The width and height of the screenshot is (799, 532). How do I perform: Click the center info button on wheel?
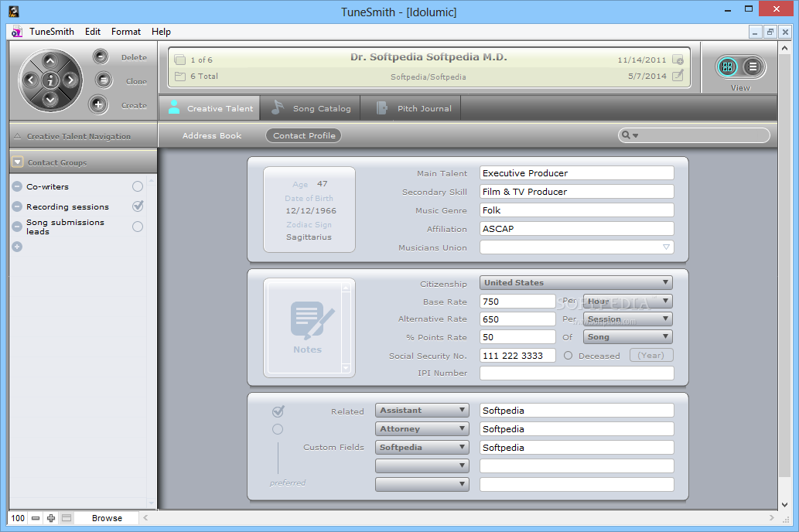(x=50, y=80)
